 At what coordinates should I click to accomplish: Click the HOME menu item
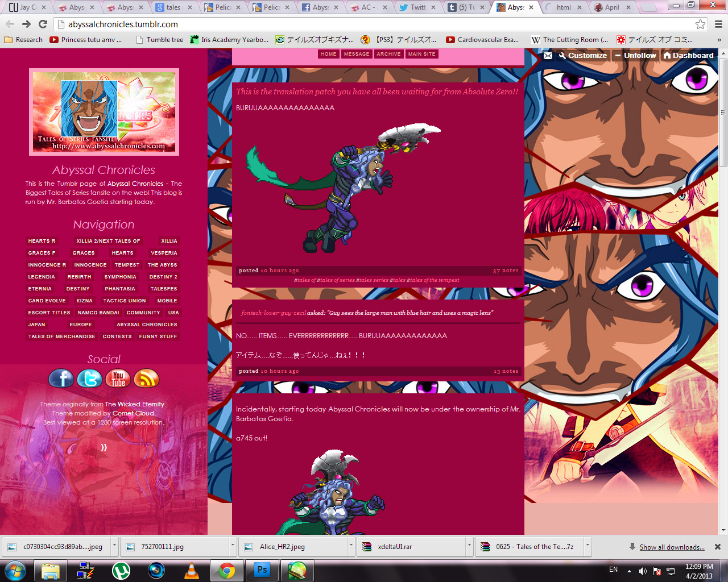click(x=328, y=54)
